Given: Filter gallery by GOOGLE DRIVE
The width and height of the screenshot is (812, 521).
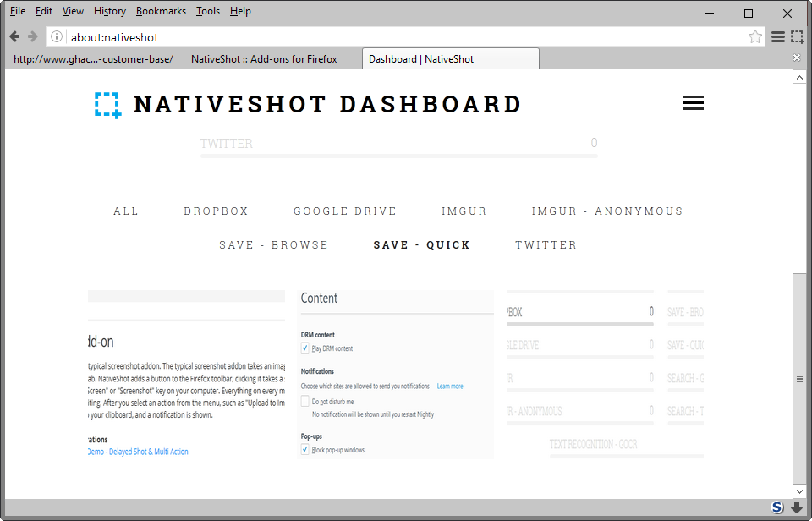Looking at the screenshot, I should pyautogui.click(x=345, y=211).
